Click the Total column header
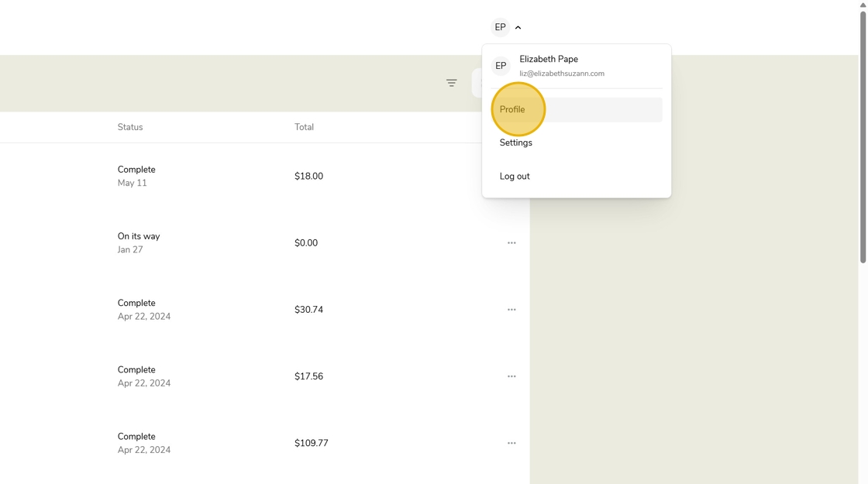Screen dimensions: 868x484 [304, 127]
